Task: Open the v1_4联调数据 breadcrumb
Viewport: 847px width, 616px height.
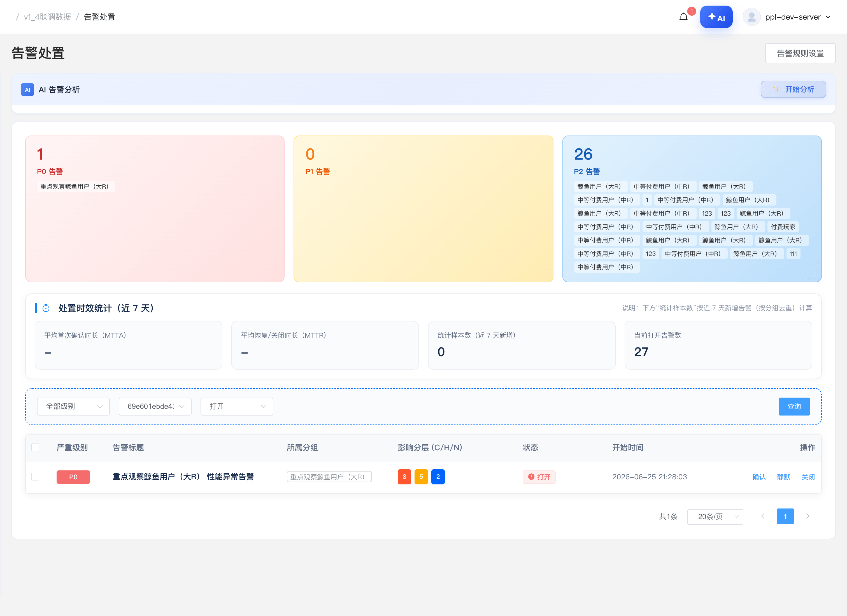Action: click(x=47, y=17)
